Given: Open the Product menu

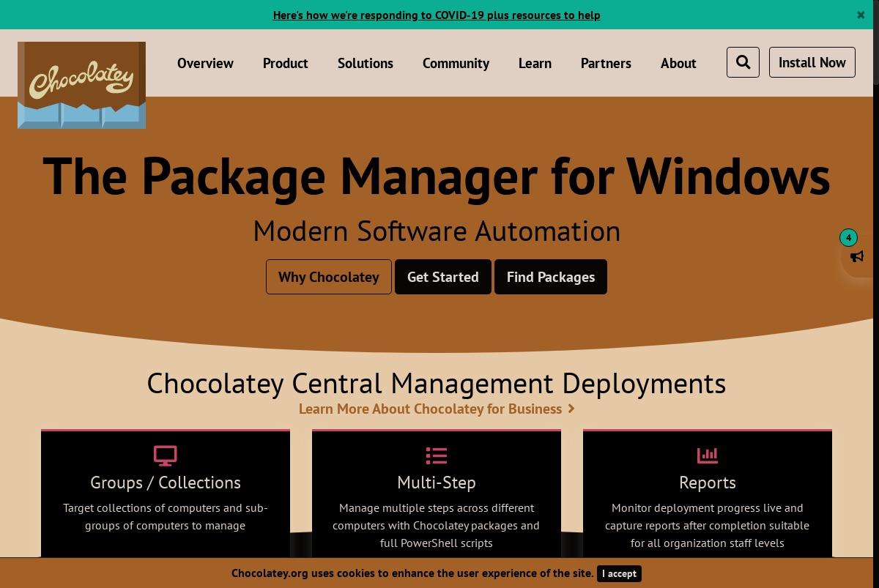Looking at the screenshot, I should 286,63.
